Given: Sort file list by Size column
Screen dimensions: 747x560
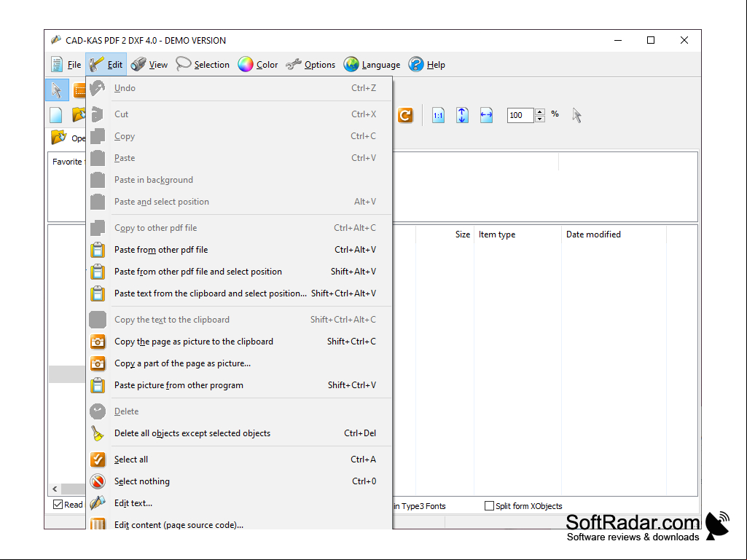Looking at the screenshot, I should click(444, 234).
